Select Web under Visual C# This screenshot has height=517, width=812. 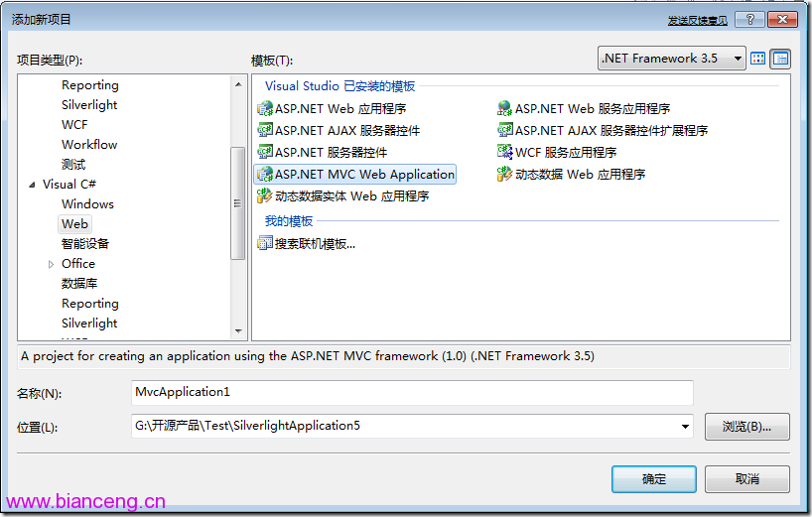[74, 224]
